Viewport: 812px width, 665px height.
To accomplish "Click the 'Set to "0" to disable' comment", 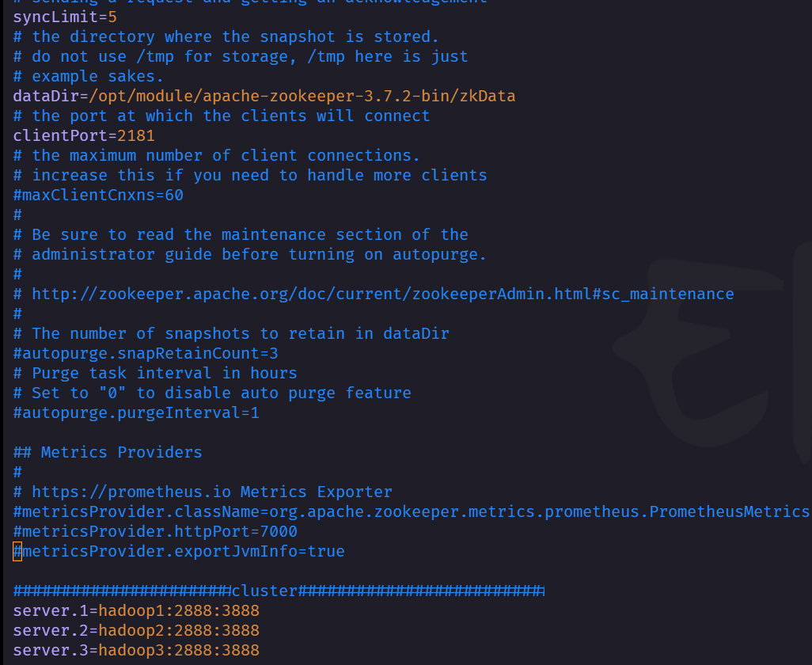I will pos(212,393).
